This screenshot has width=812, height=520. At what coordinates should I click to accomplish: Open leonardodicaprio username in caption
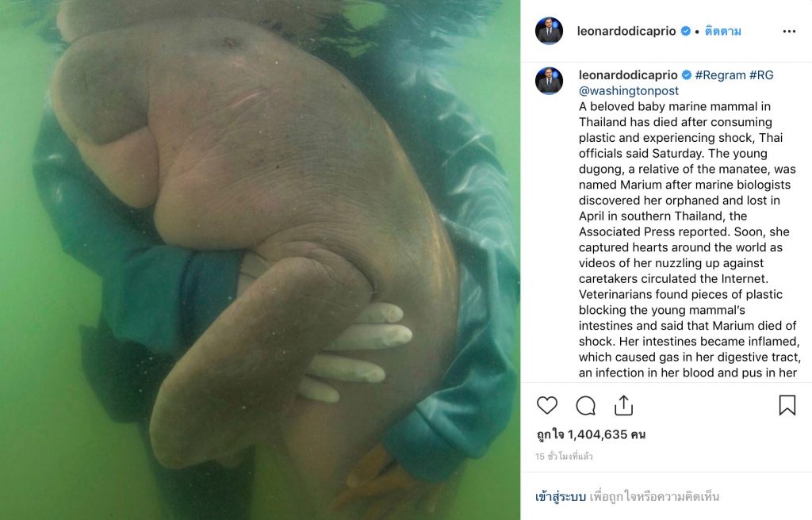(x=628, y=75)
